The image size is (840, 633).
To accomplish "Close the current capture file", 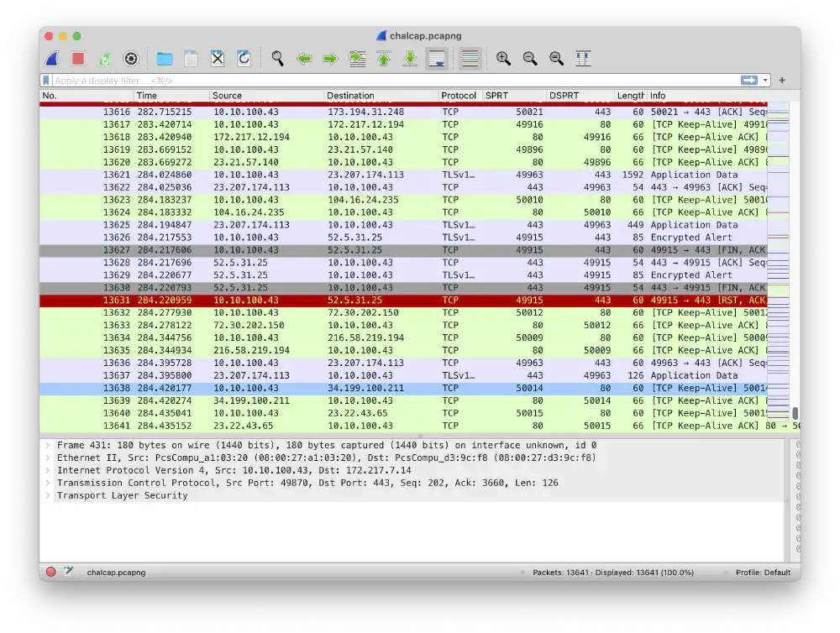I will 217,58.
